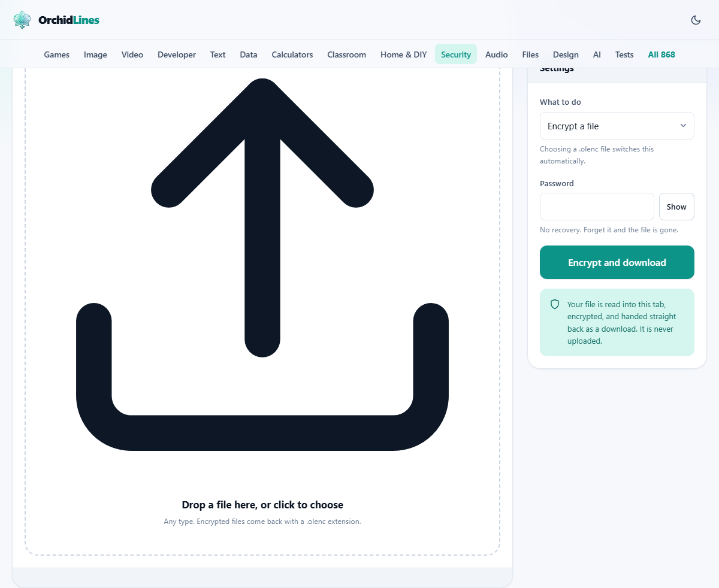Click the 'Any type. Encrypted files' caption
719x588 pixels.
262,522
